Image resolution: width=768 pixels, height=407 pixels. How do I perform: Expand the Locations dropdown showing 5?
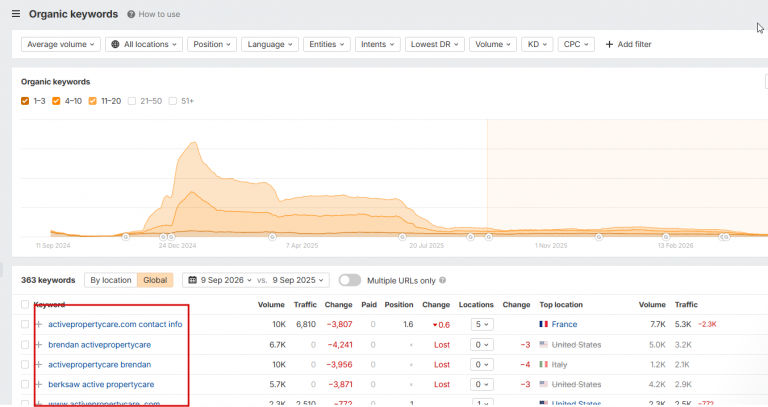(482, 324)
